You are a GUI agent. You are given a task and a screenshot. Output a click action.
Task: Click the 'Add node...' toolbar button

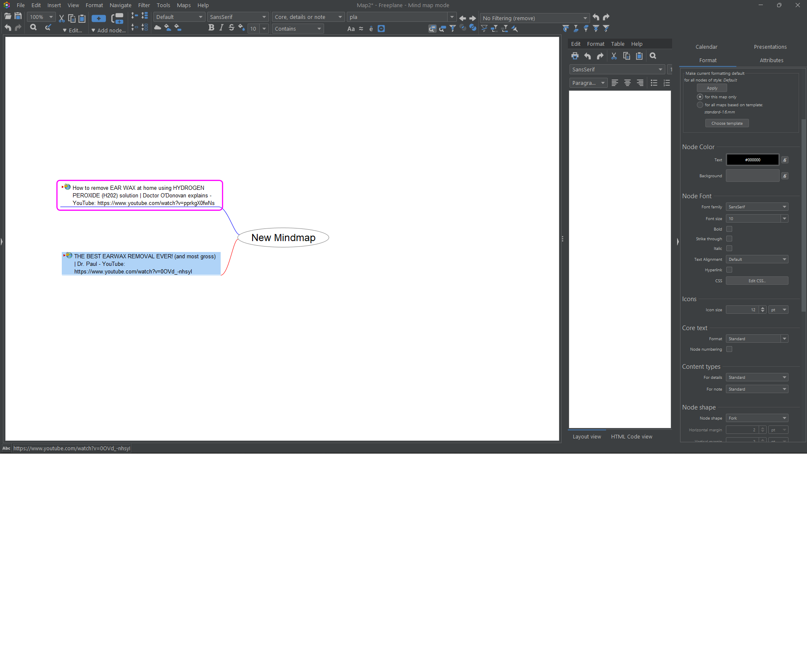pos(108,30)
